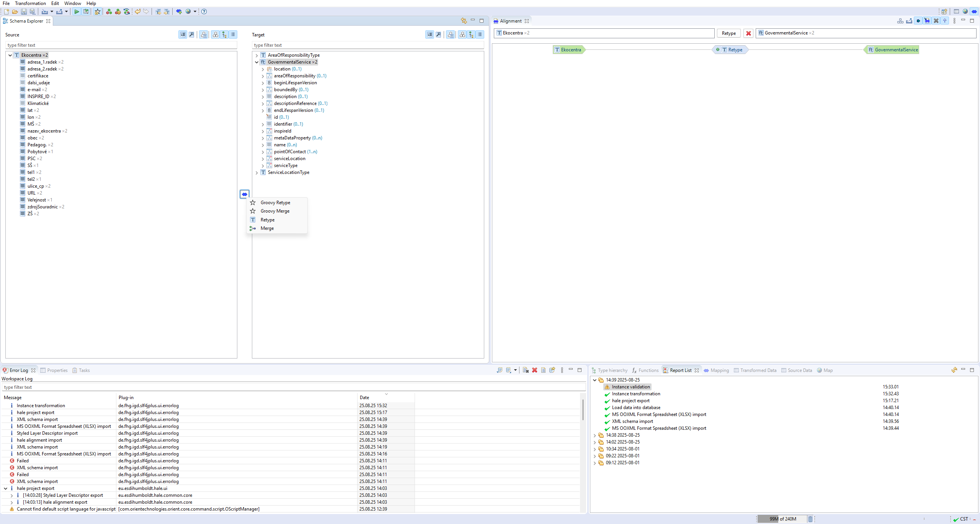Screen dimensions: 980x524
Task: Toggle the locked star icon in toolbar
Action: coord(98,11)
